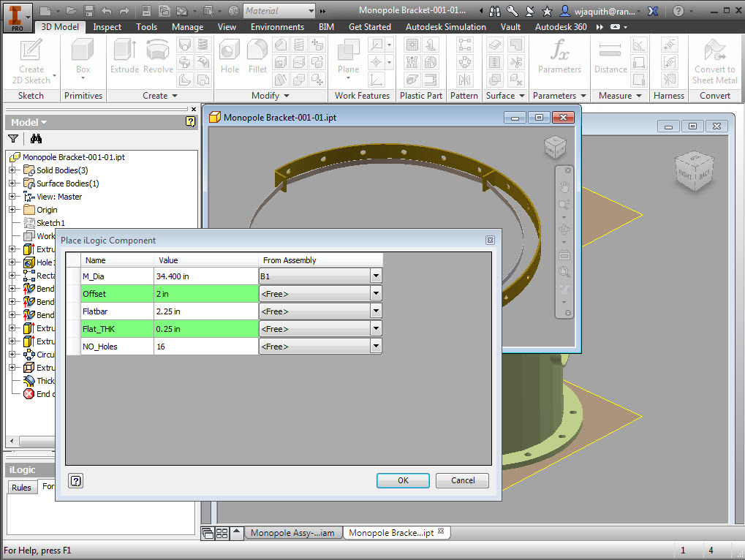The width and height of the screenshot is (745, 560).
Task: Switch to the Inspect ribbon tab
Action: click(x=107, y=27)
